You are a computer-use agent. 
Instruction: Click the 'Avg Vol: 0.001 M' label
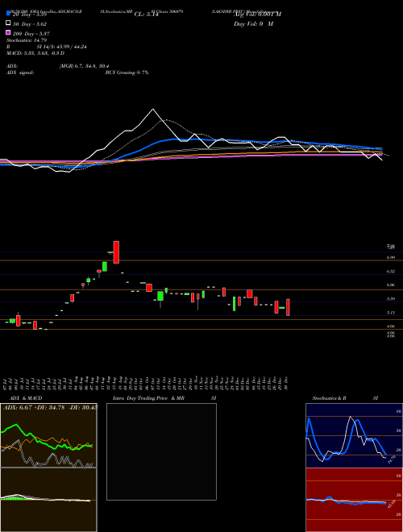point(257,15)
